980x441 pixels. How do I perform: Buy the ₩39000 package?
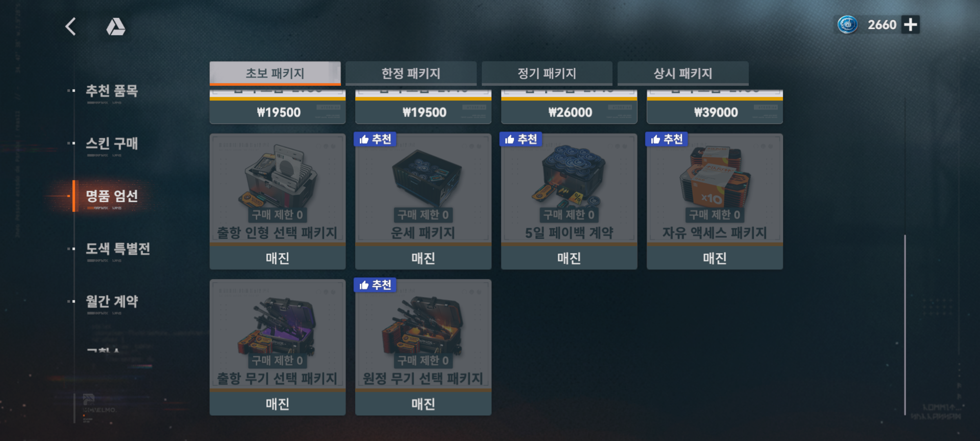click(x=715, y=112)
